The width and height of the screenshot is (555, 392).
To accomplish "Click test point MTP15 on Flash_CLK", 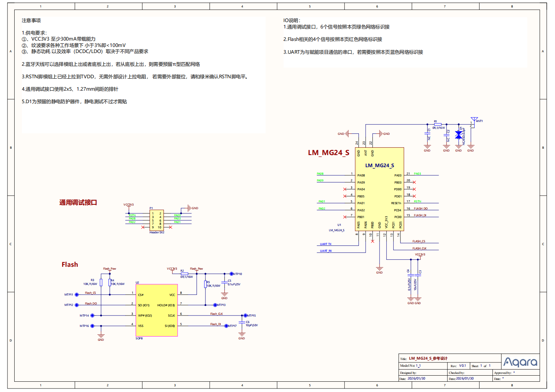I will [245, 316].
